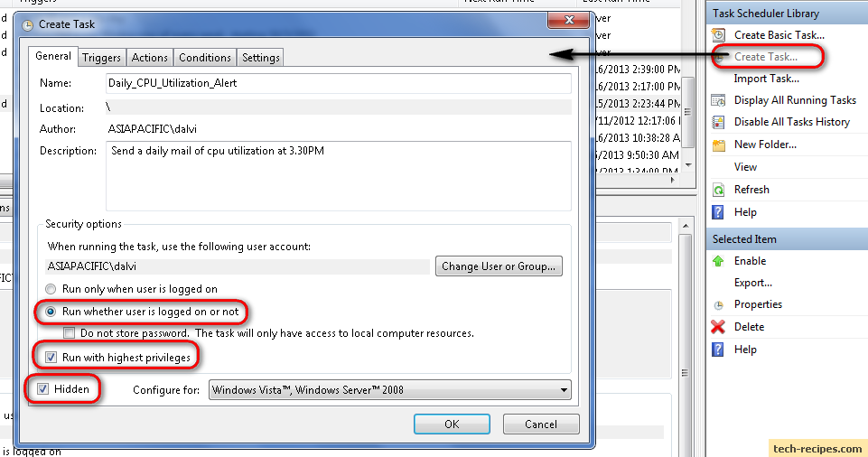The image size is (868, 457).
Task: Switch to the General tab
Action: coord(53,56)
